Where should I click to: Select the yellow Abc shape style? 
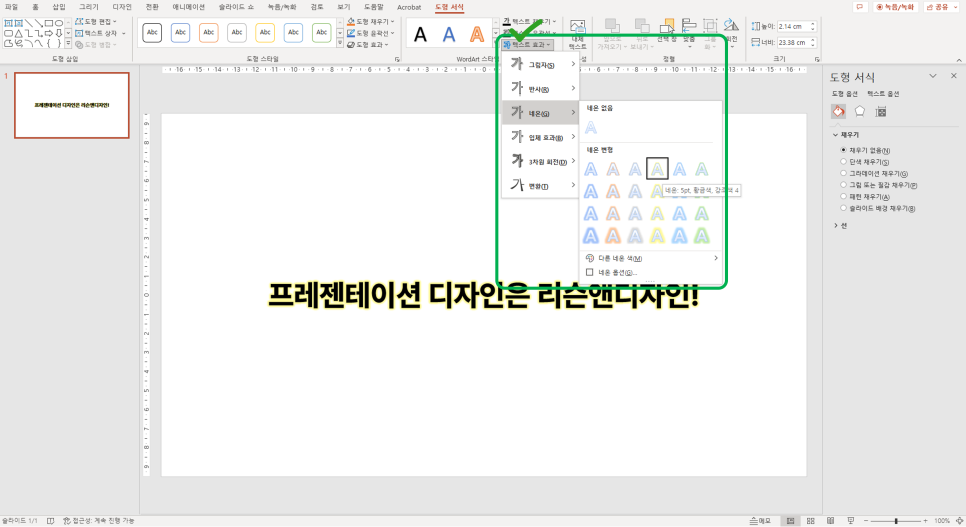[x=265, y=32]
